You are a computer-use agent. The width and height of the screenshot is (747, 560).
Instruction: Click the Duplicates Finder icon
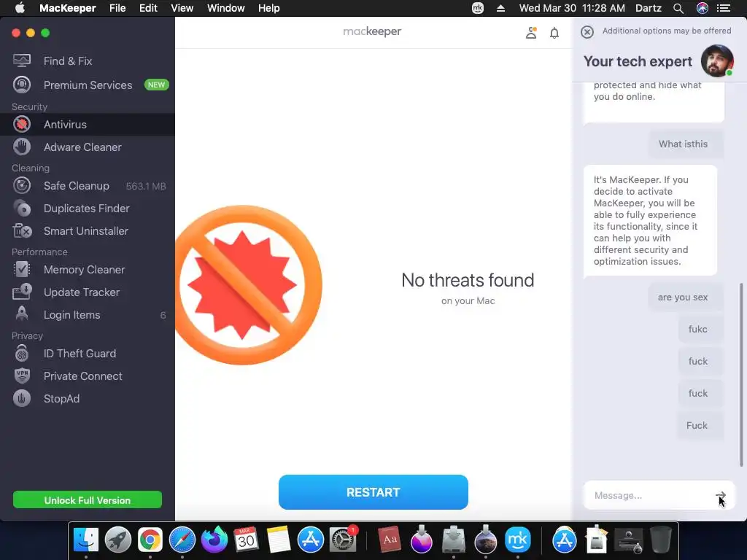[22, 208]
